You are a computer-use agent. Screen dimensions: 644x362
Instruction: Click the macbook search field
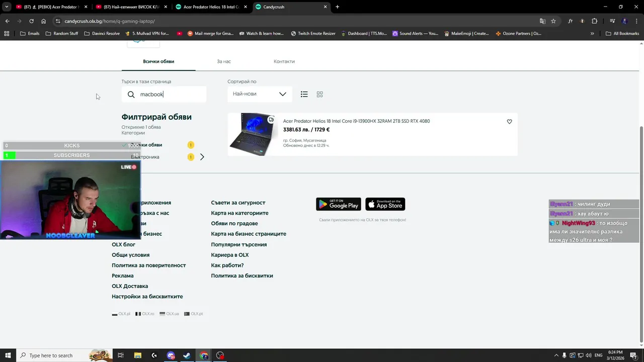click(x=164, y=94)
